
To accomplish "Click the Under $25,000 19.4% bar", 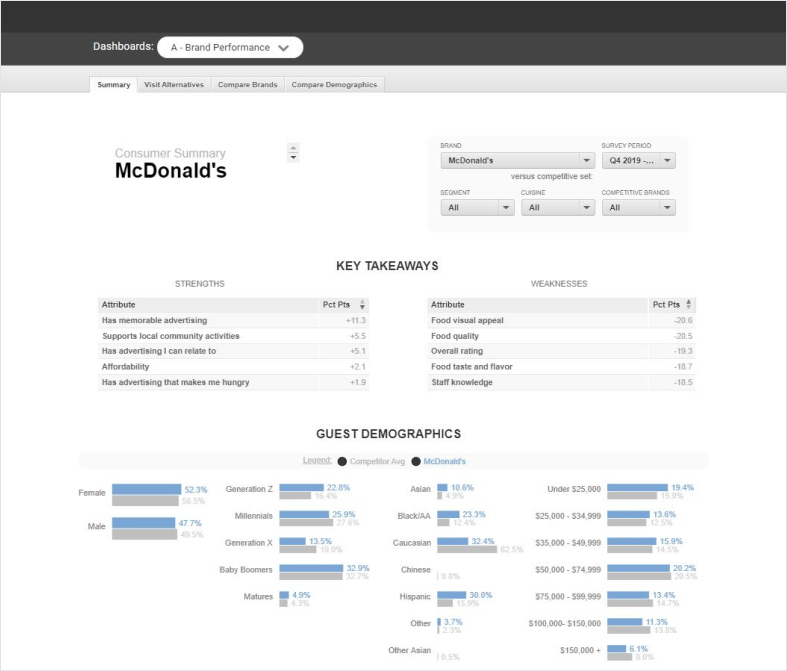I will (637, 487).
